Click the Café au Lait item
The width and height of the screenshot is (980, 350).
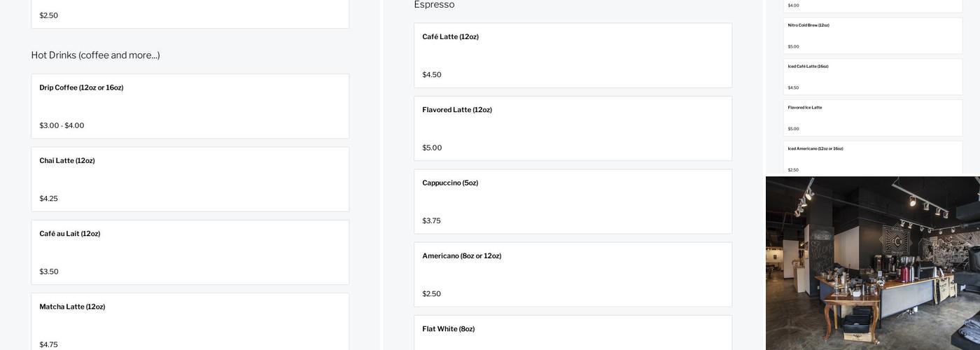click(190, 252)
